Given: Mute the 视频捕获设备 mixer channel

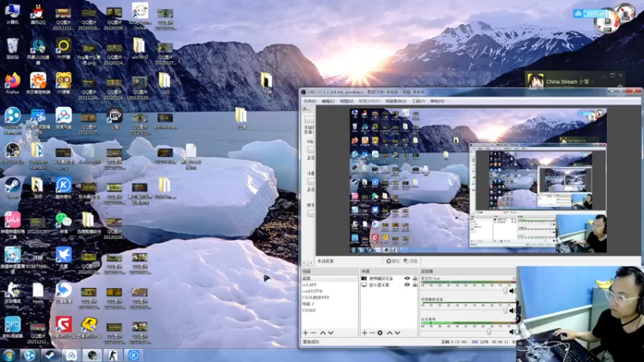Looking at the screenshot, I should [x=512, y=311].
